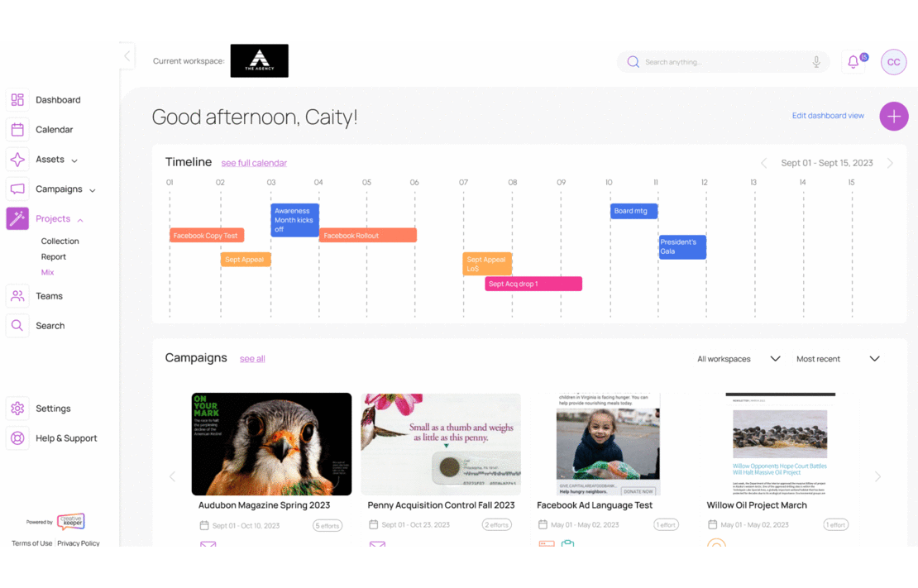Collapse the Projects submenu chevron
The image size is (918, 588).
[x=80, y=220]
